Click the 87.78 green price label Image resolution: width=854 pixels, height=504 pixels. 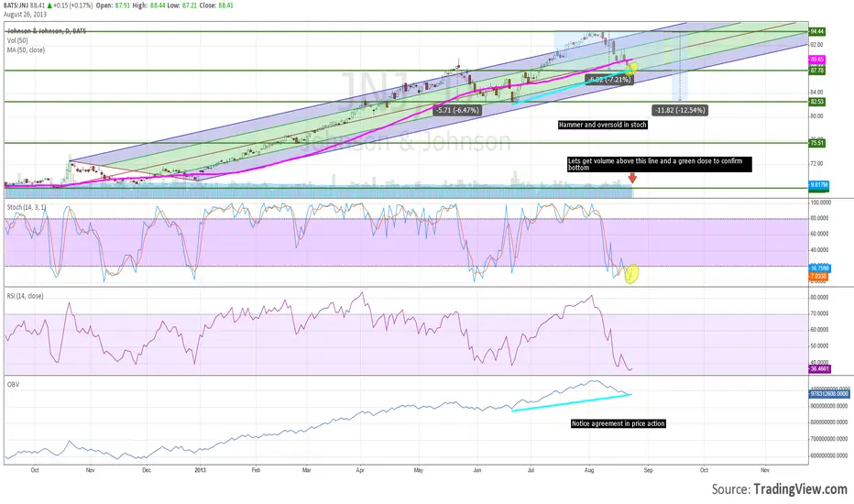click(x=817, y=71)
